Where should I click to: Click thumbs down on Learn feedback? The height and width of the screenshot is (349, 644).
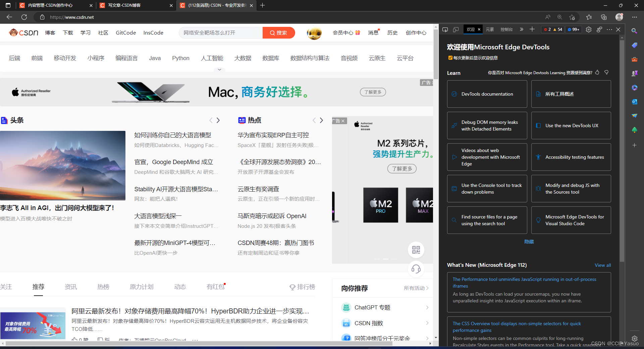[606, 72]
